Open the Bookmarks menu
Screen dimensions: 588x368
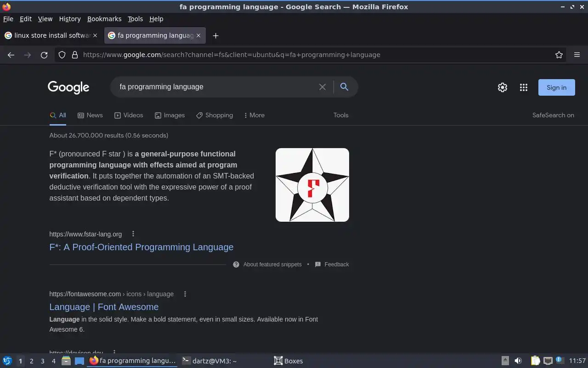tap(104, 19)
